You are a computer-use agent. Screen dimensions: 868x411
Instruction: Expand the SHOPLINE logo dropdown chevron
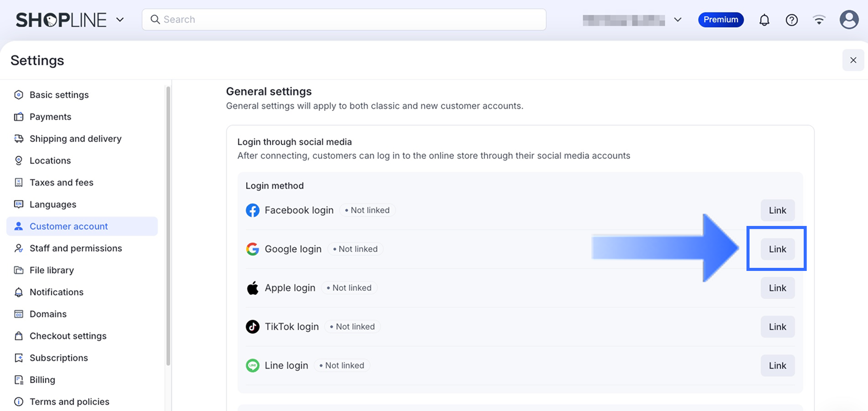(x=120, y=20)
